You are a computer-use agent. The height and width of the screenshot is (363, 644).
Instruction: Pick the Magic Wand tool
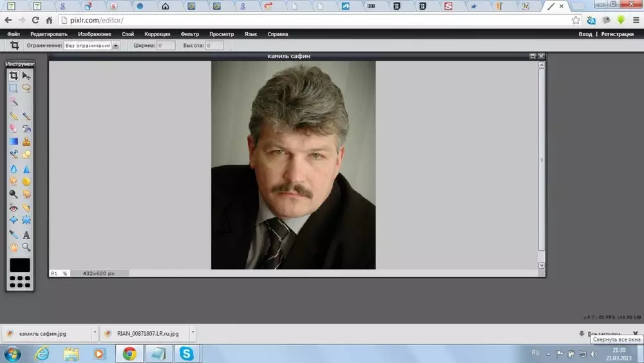coord(14,101)
